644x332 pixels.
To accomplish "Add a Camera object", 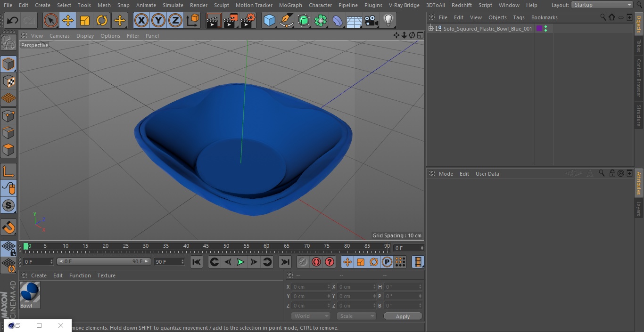I will [372, 20].
